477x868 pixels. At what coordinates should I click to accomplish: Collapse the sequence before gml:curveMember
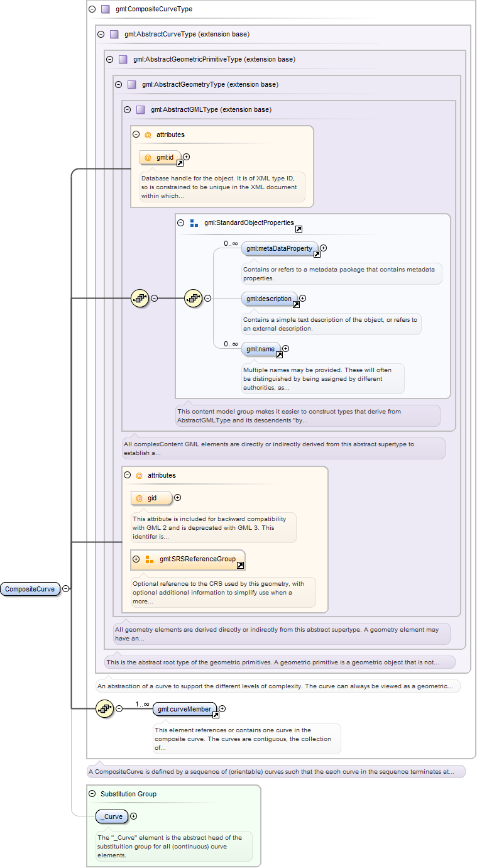pyautogui.click(x=119, y=709)
